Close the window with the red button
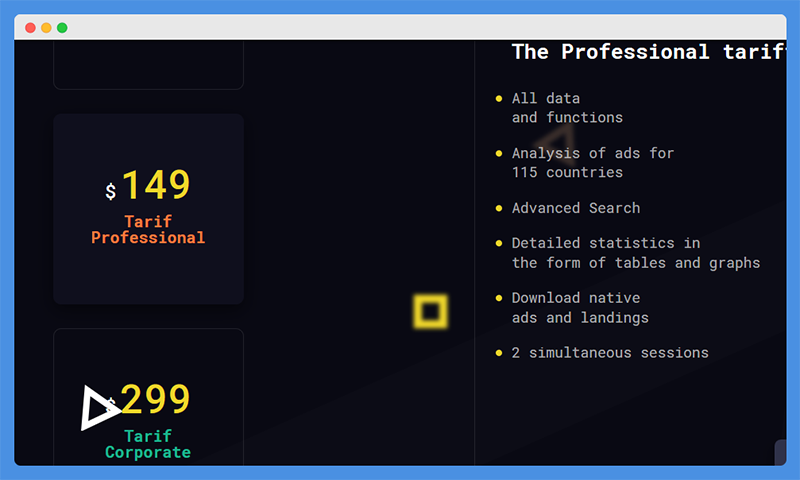Viewport: 800px width, 480px height. coord(30,28)
